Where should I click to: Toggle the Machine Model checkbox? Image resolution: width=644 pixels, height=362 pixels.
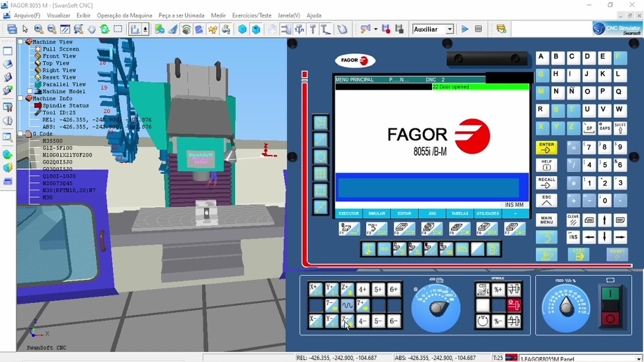[30, 92]
